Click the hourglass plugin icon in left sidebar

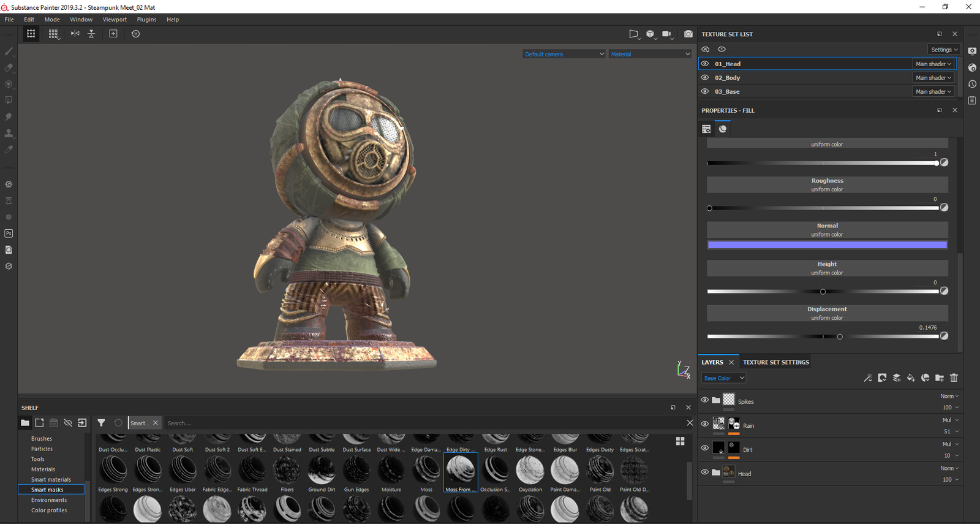pos(9,200)
